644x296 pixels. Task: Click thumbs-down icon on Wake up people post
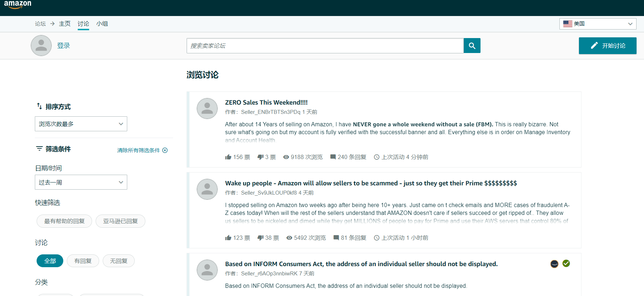point(261,238)
